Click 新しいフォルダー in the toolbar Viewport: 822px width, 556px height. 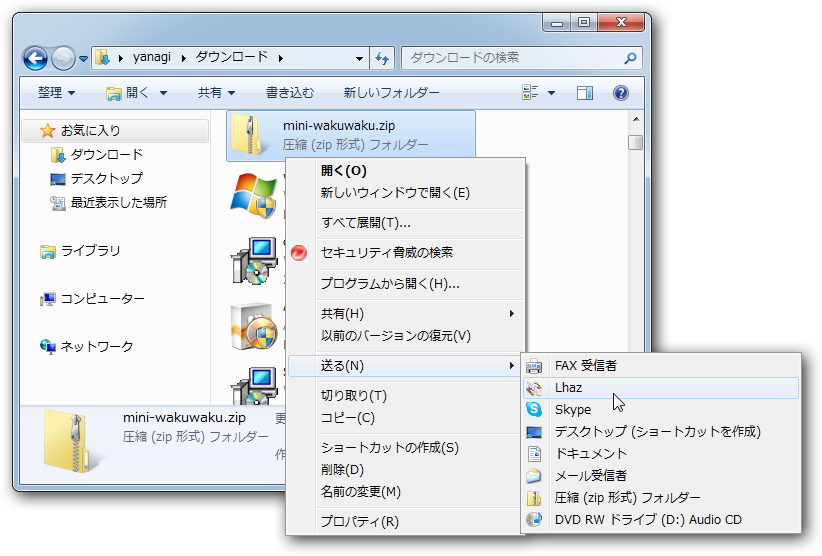(x=391, y=93)
